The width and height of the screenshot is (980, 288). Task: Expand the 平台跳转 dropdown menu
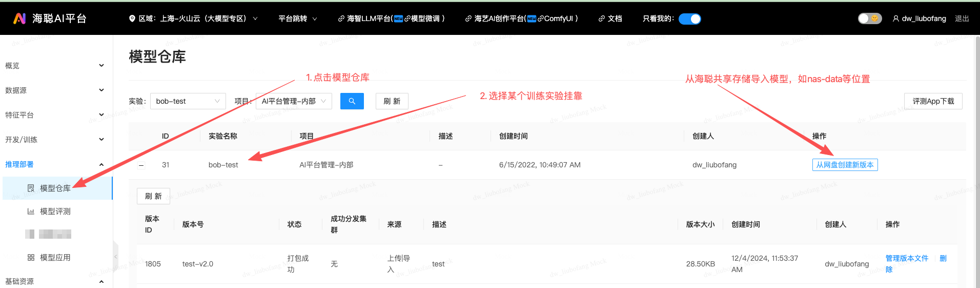coord(297,18)
